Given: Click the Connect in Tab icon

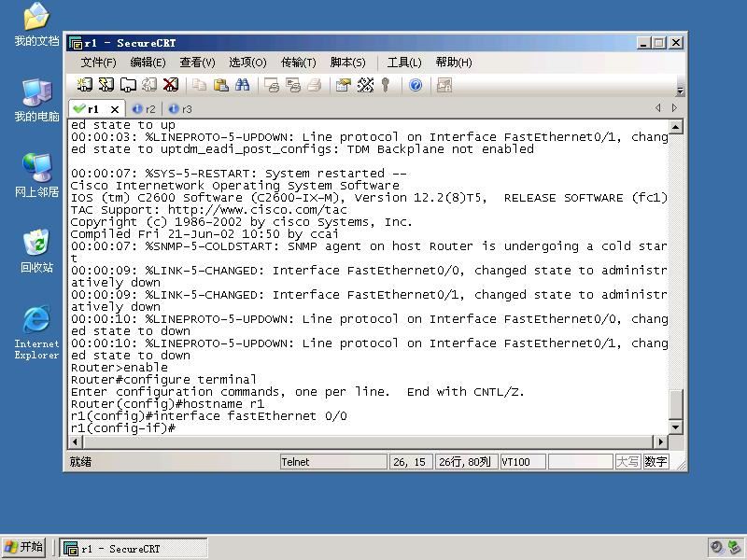Looking at the screenshot, I should [x=128, y=85].
